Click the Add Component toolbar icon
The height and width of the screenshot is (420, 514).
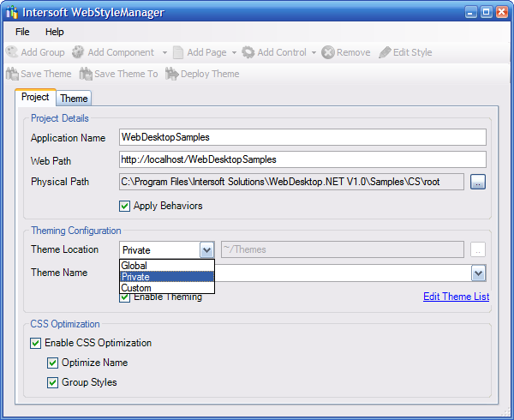pyautogui.click(x=79, y=52)
